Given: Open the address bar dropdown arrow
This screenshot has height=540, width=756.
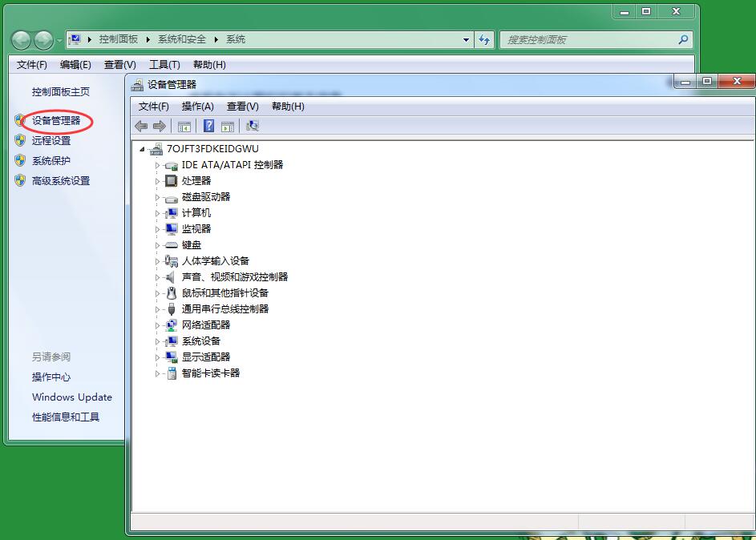Looking at the screenshot, I should point(464,39).
